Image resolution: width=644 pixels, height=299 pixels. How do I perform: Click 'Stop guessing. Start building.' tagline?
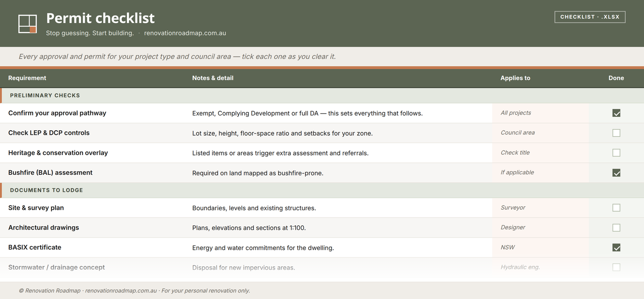90,33
